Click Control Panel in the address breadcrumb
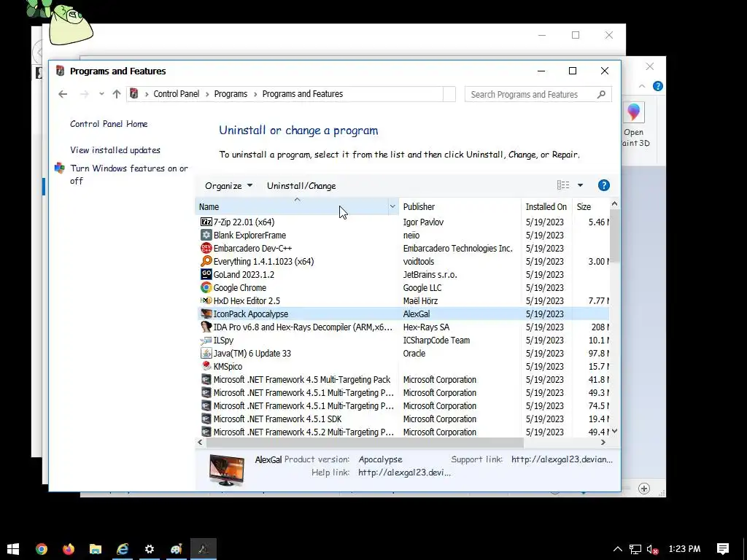The height and width of the screenshot is (560, 747). (177, 94)
